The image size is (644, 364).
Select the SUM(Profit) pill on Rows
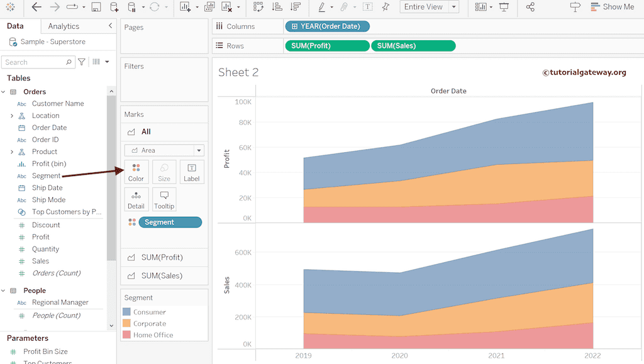pos(326,46)
